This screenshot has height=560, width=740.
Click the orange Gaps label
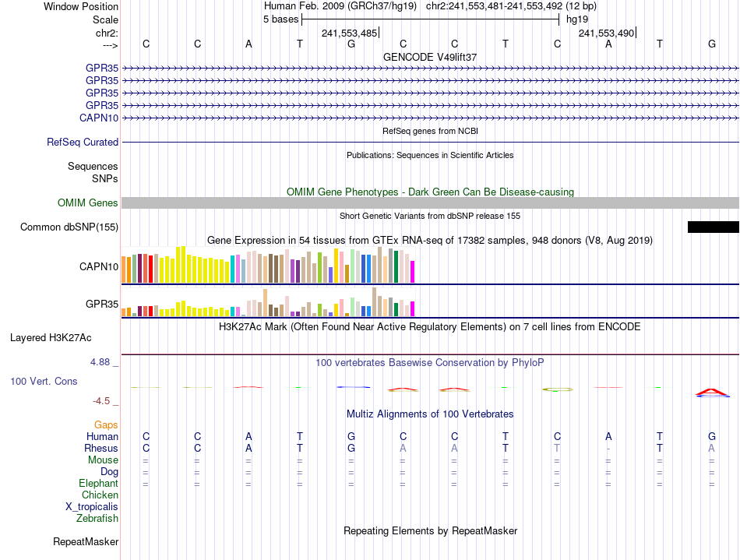[106, 425]
